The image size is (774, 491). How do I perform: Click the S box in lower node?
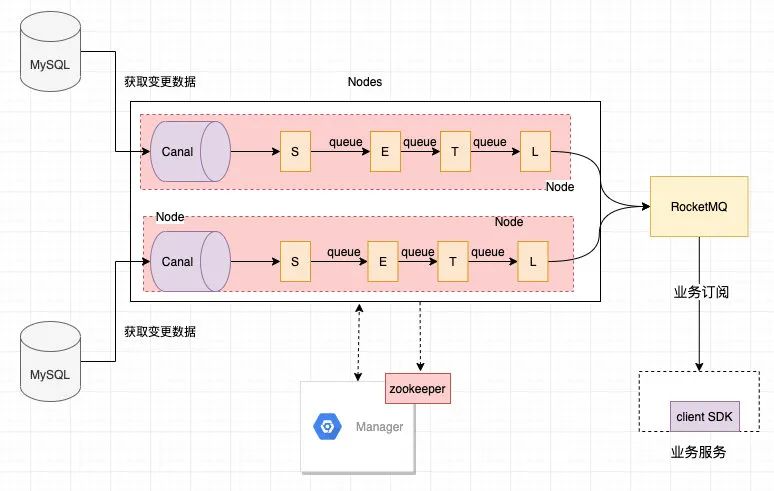295,262
